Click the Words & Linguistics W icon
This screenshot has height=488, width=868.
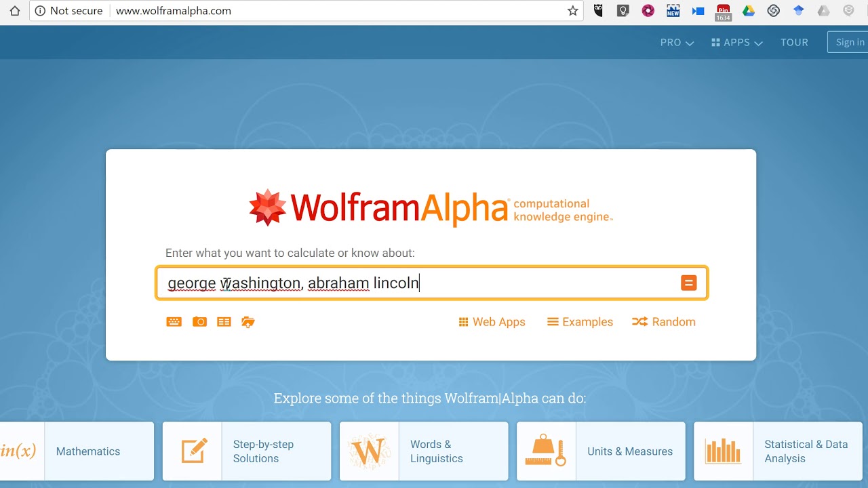point(370,451)
